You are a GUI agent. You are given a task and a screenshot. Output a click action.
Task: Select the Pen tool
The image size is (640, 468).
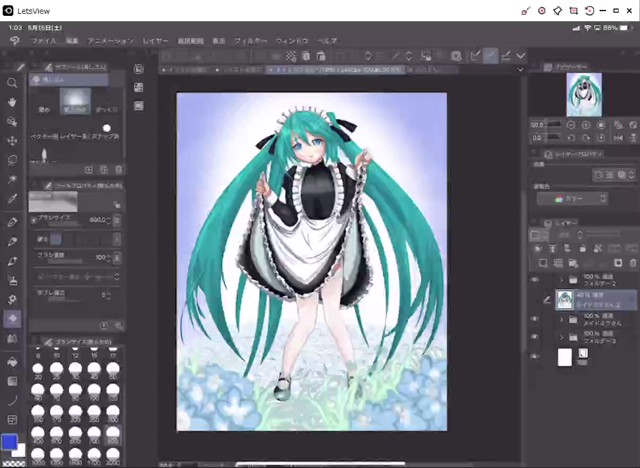point(12,222)
